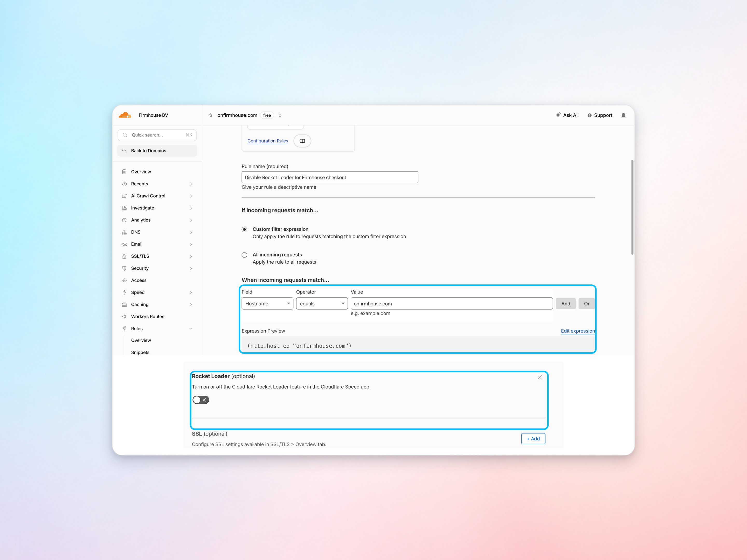Open the Snippets sub-item

pyautogui.click(x=140, y=352)
